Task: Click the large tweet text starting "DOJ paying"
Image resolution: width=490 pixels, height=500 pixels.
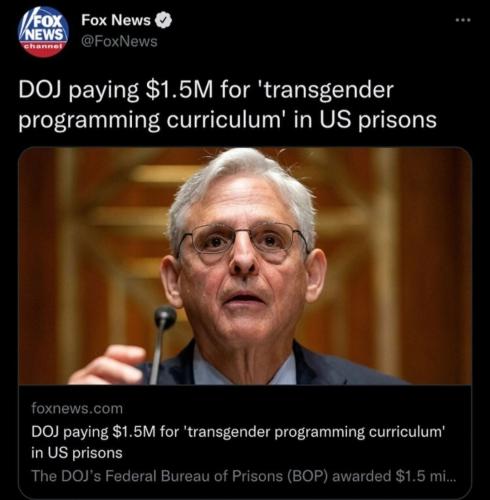Action: pyautogui.click(x=227, y=105)
